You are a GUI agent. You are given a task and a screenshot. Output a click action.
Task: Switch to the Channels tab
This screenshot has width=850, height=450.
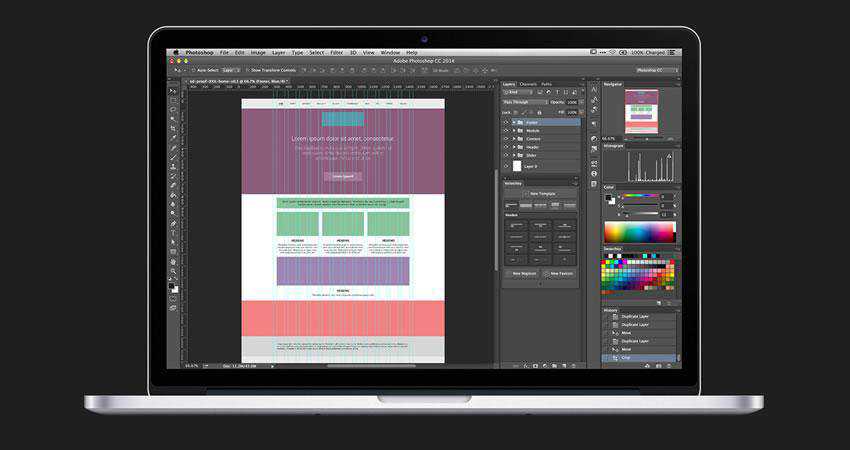tap(528, 84)
